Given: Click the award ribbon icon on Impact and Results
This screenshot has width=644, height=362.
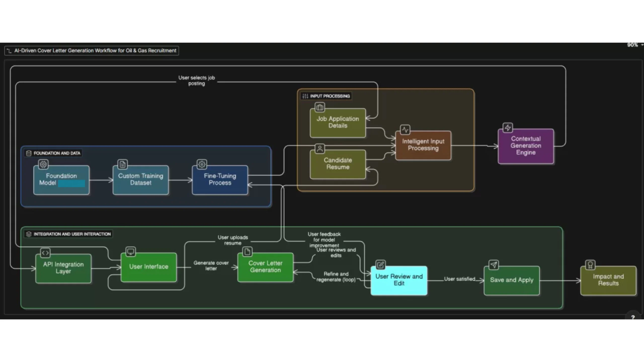Looking at the screenshot, I should pyautogui.click(x=590, y=265).
